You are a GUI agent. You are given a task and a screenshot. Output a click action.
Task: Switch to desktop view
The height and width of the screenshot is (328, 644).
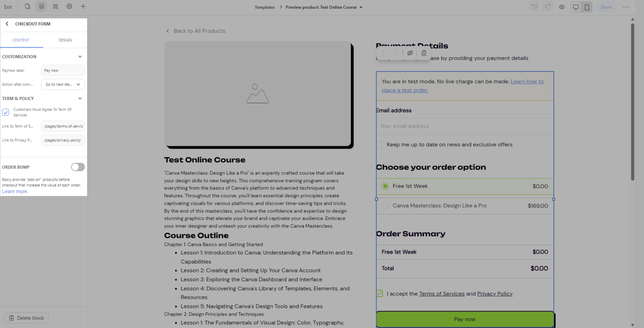(x=576, y=7)
